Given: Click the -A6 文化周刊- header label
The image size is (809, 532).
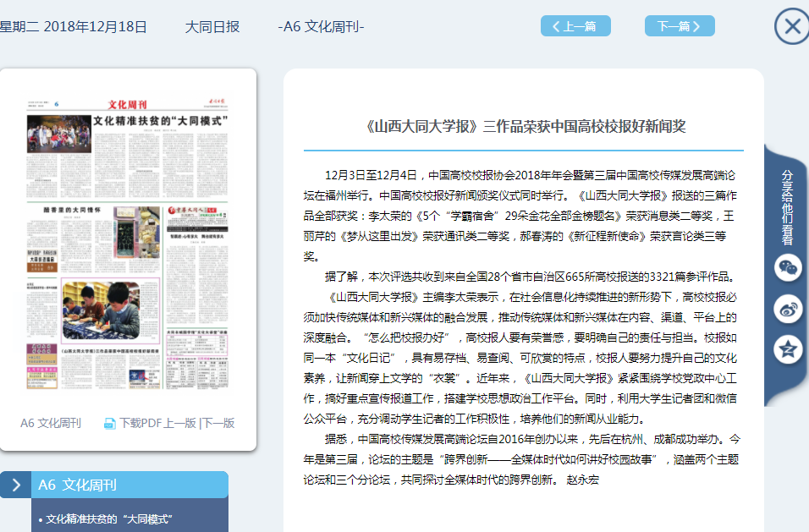Looking at the screenshot, I should pos(321,27).
